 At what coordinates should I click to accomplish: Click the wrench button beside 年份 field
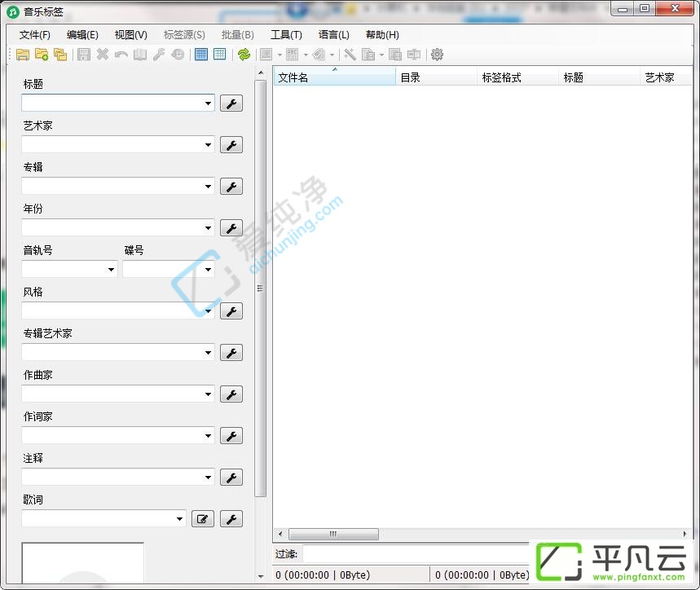(231, 228)
